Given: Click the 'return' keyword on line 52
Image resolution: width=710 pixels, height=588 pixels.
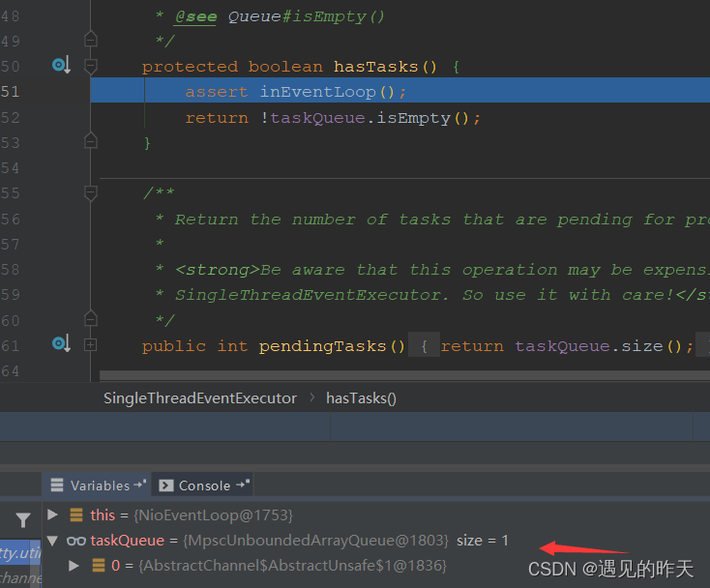Looking at the screenshot, I should [217, 118].
